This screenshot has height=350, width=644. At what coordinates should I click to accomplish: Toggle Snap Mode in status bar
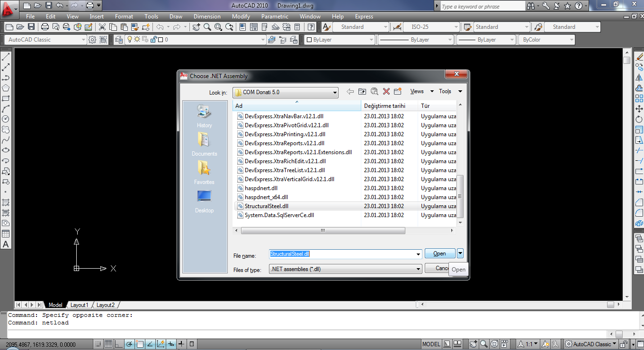[x=98, y=344]
